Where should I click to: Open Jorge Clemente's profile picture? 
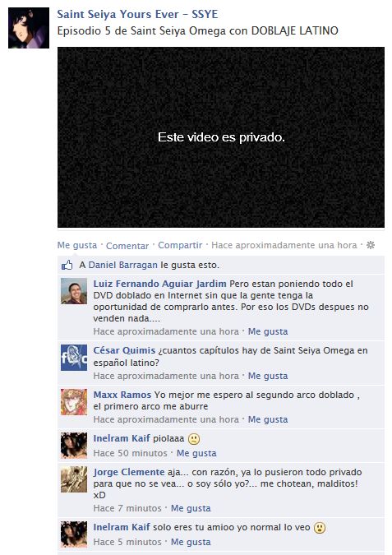tap(74, 479)
